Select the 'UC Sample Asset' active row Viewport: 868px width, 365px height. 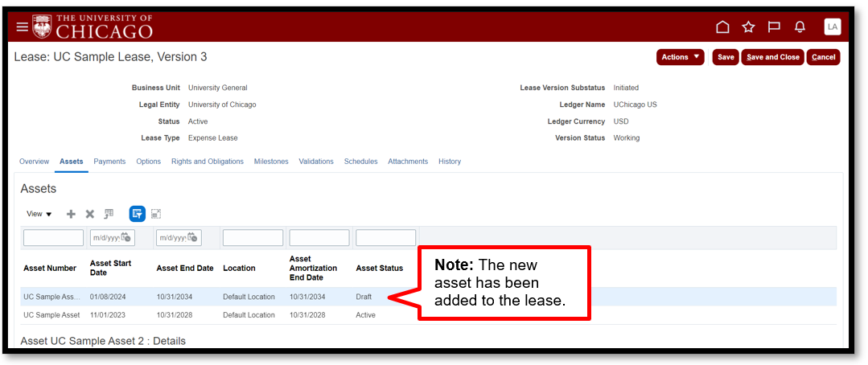[429, 315]
